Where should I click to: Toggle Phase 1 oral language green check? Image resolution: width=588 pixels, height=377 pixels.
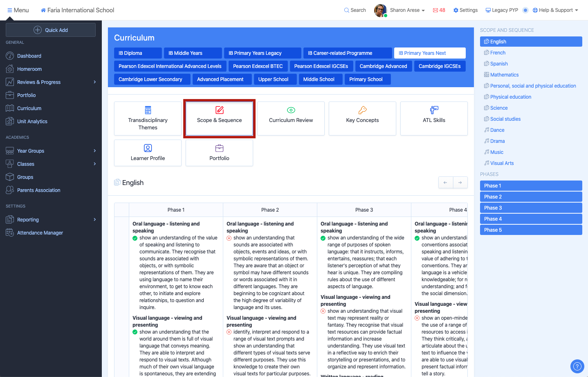coord(135,238)
